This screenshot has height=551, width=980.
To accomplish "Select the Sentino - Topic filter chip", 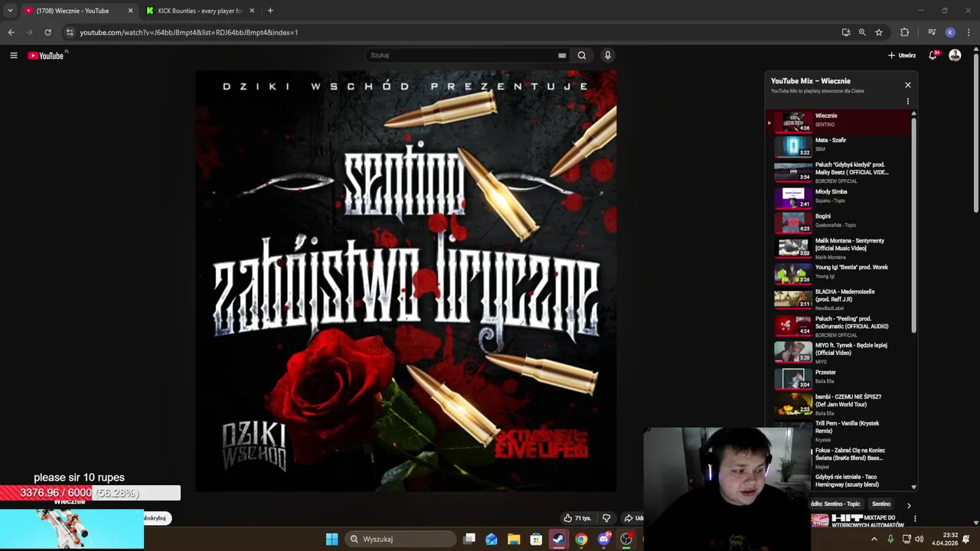I will click(x=836, y=504).
